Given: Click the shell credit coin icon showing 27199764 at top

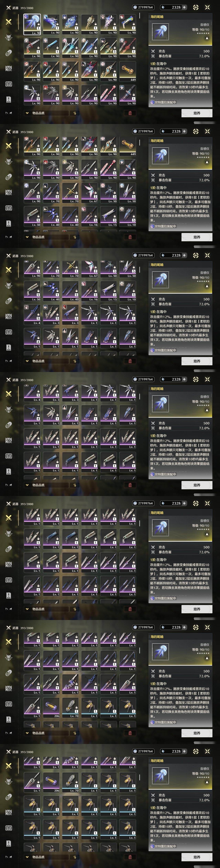Looking at the screenshot, I should coord(135,7).
